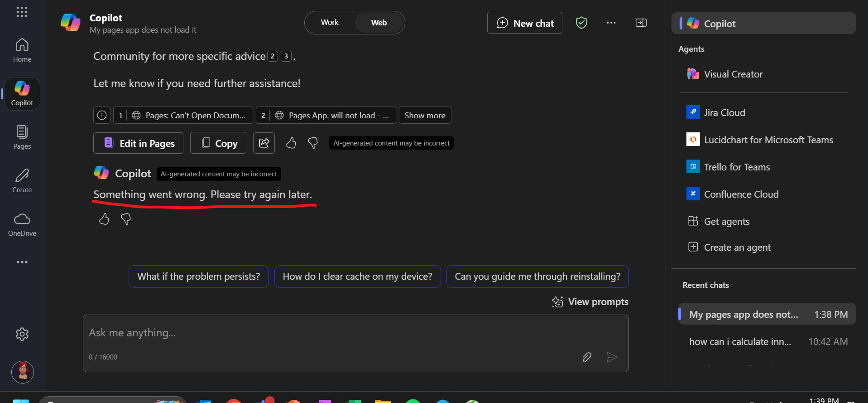Click the sources info icon
The width and height of the screenshot is (868, 403).
(x=102, y=115)
